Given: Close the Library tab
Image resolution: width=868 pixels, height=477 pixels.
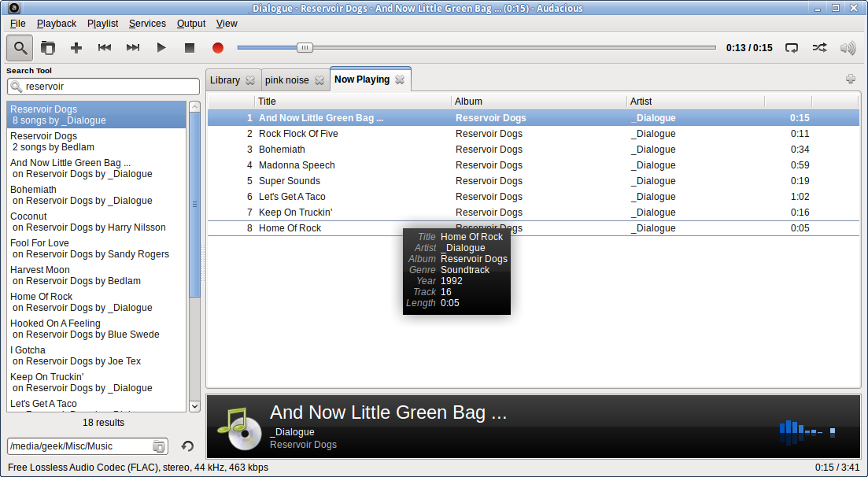Looking at the screenshot, I should pos(250,80).
